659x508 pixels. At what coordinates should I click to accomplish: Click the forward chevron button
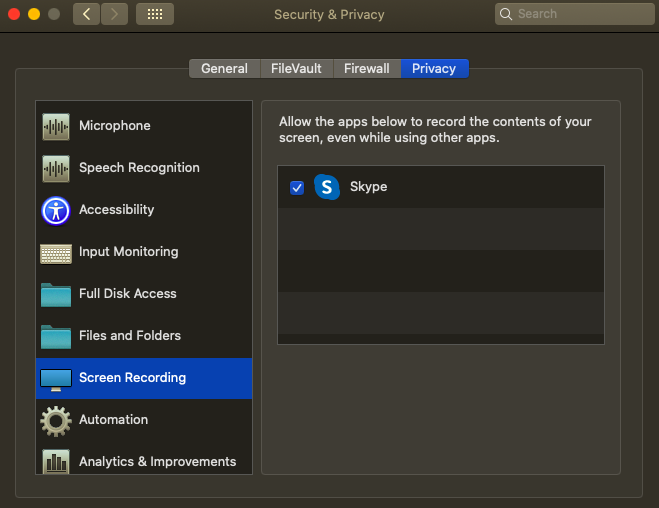[114, 14]
